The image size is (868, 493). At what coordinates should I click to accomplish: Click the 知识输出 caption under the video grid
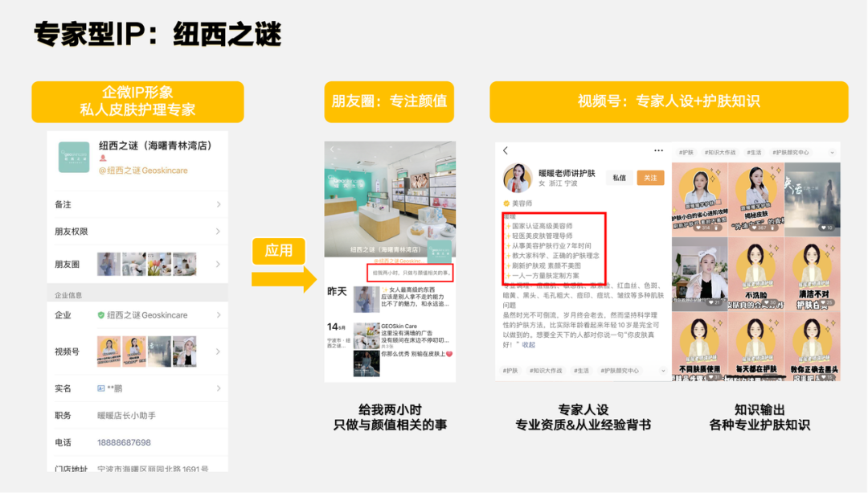(759, 410)
